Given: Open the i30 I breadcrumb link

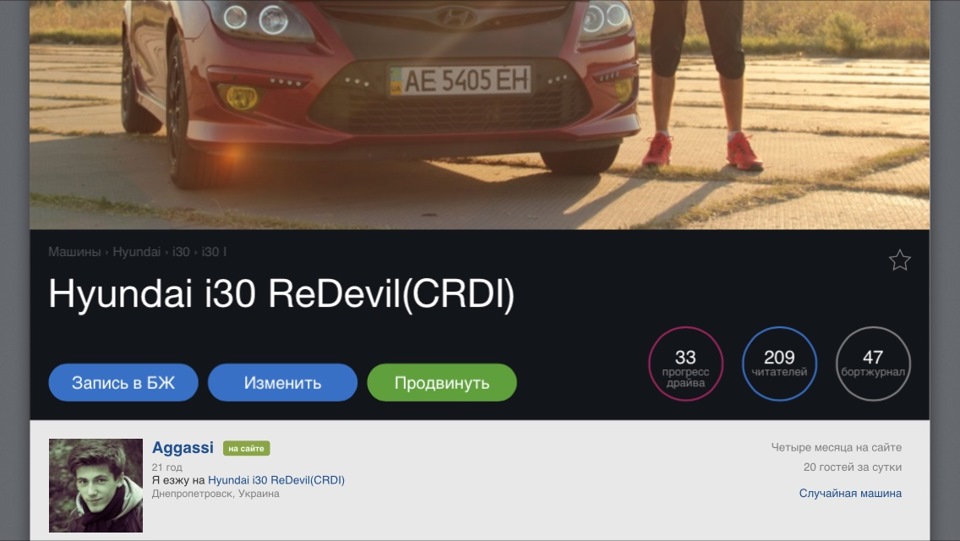Looking at the screenshot, I should [214, 252].
